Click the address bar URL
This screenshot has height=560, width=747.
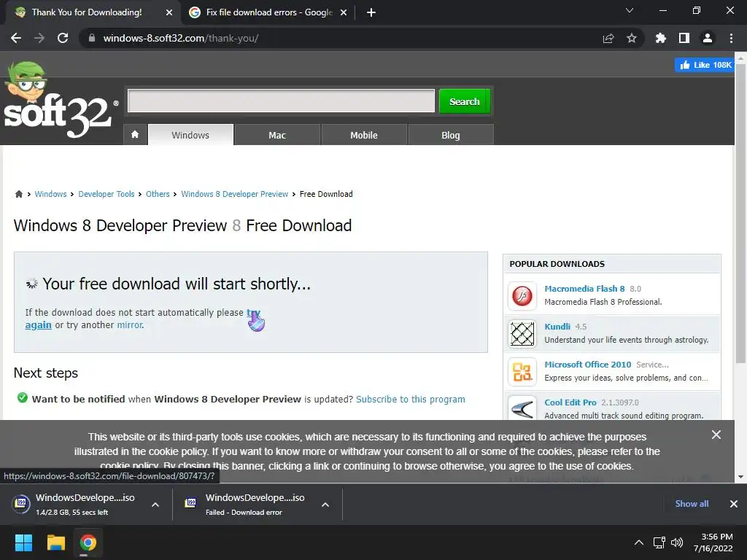[x=181, y=38]
